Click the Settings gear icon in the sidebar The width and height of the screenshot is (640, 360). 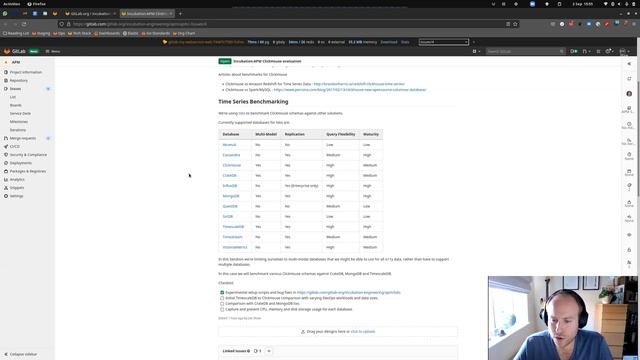point(6,196)
